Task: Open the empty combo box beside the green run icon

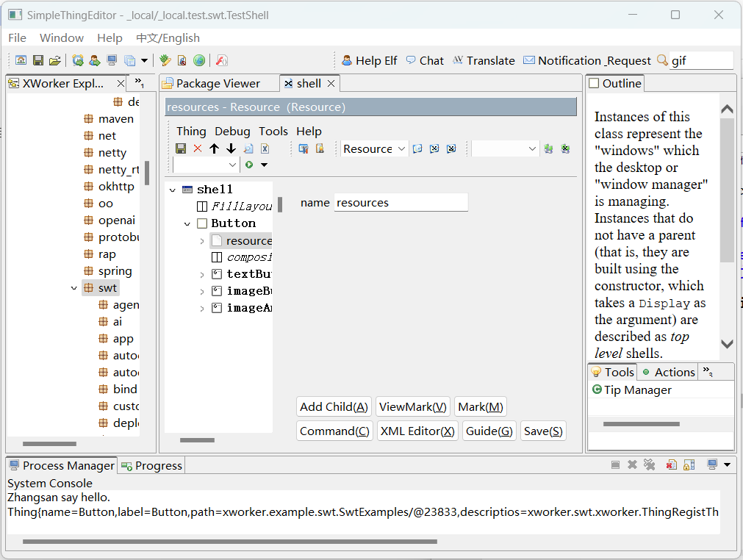Action: pos(206,165)
